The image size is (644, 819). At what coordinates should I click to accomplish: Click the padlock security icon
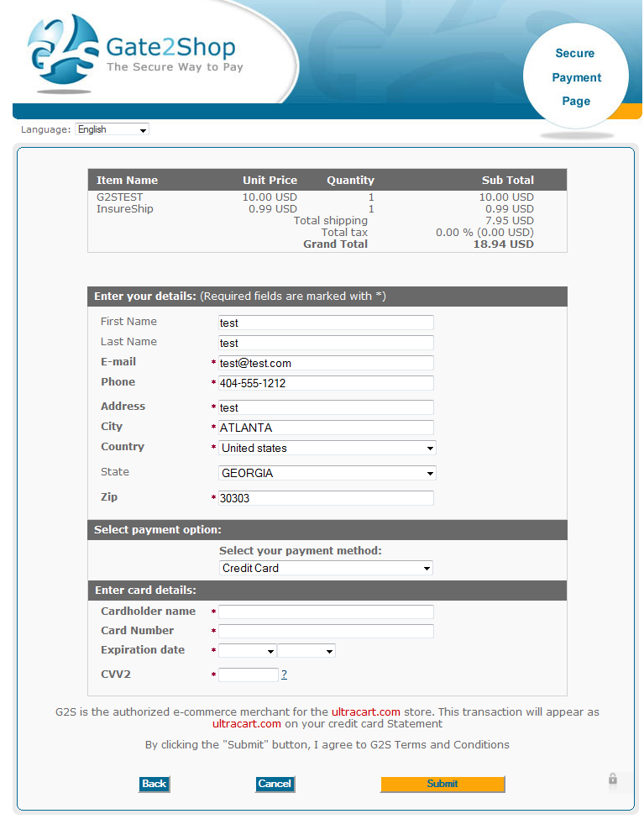613,779
